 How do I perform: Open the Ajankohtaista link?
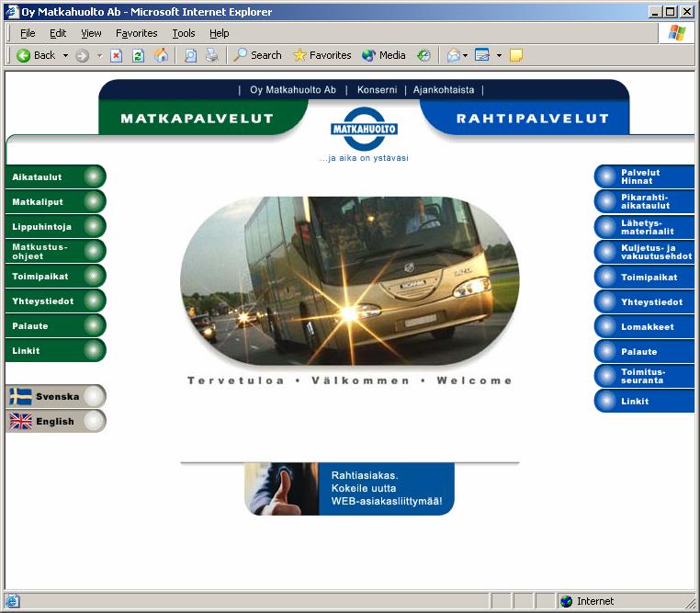point(444,90)
